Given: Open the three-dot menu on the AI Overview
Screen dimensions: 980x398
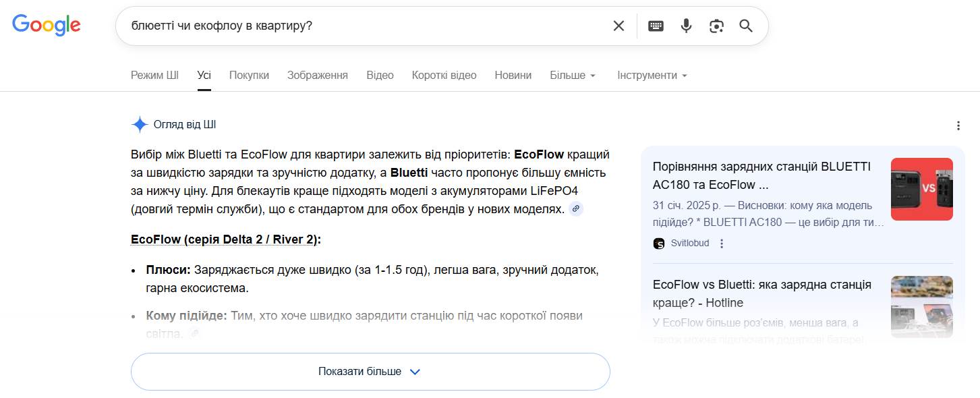Looking at the screenshot, I should point(959,125).
